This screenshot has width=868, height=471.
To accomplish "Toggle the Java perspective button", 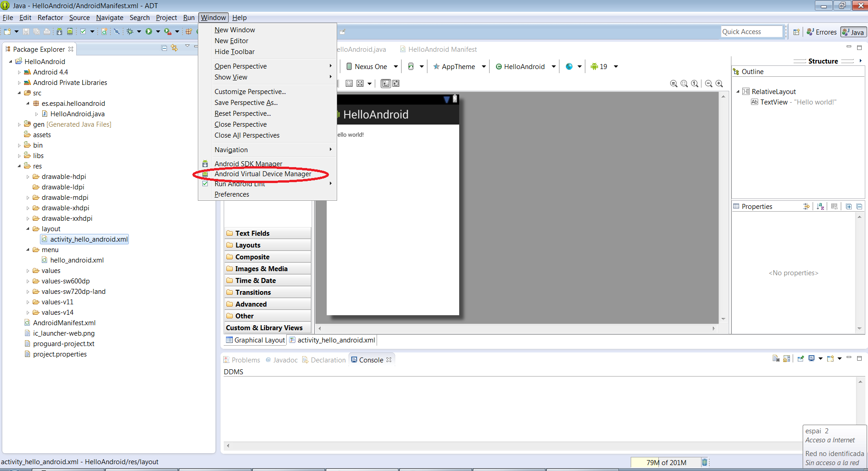I will pyautogui.click(x=853, y=32).
